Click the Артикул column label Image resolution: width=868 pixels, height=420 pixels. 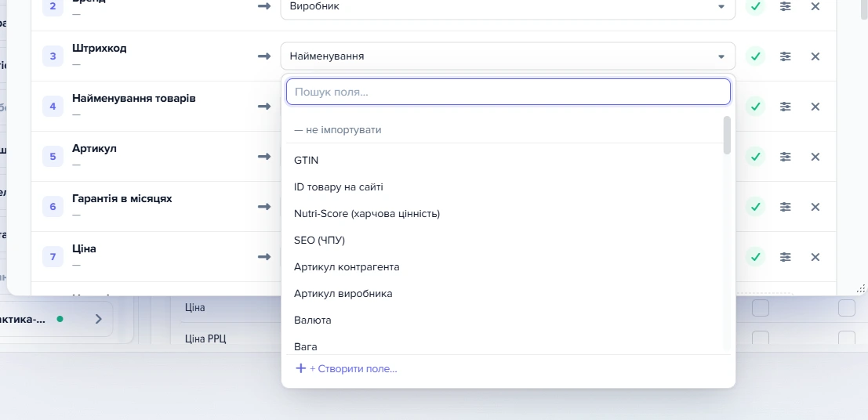click(94, 148)
